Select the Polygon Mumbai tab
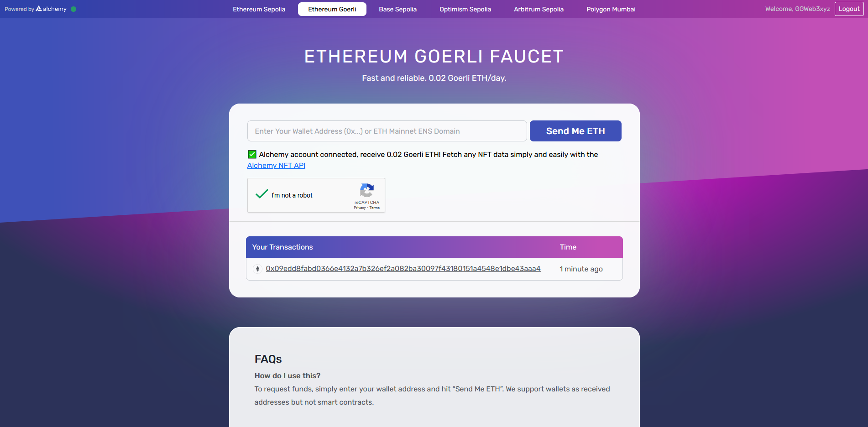 coord(611,9)
